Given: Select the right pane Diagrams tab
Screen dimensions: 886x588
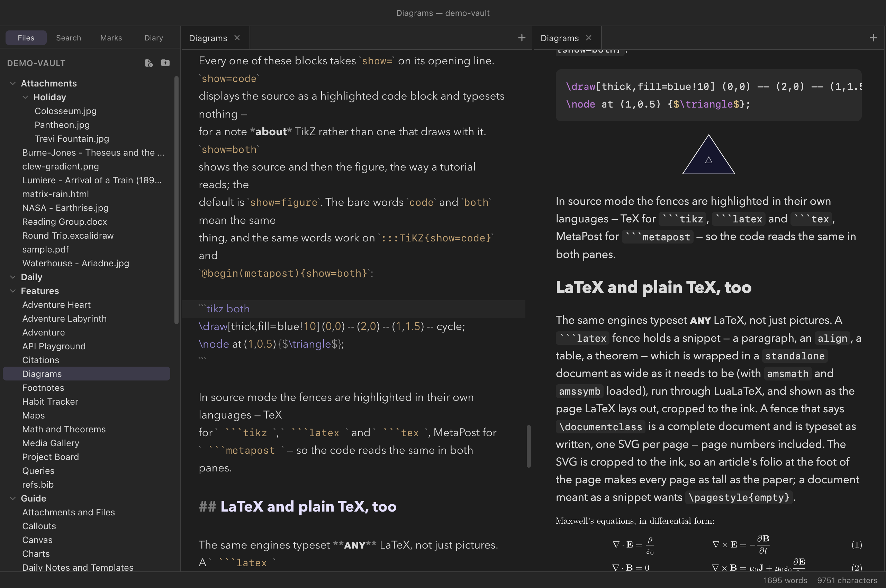Looking at the screenshot, I should (560, 38).
